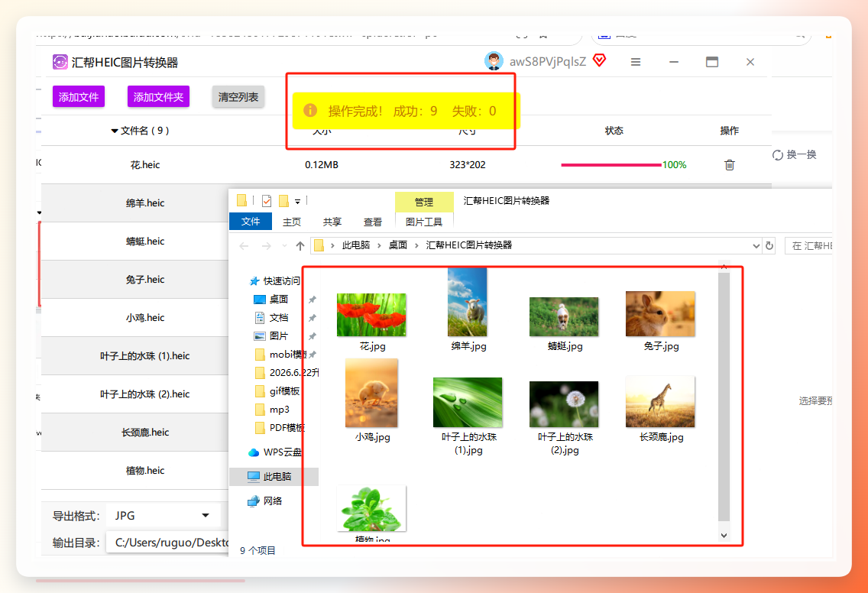868x593 pixels.
Task: Click the 输出目录 path field
Action: (x=169, y=543)
